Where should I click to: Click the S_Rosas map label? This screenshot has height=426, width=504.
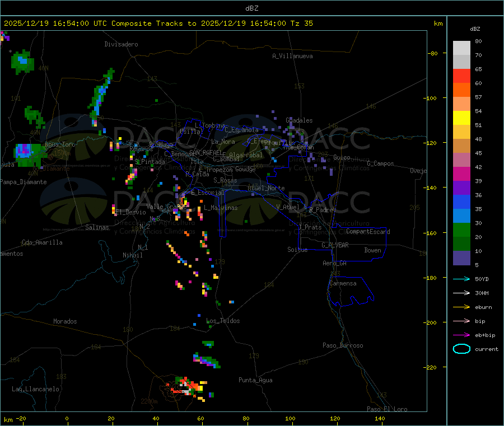(x=225, y=180)
